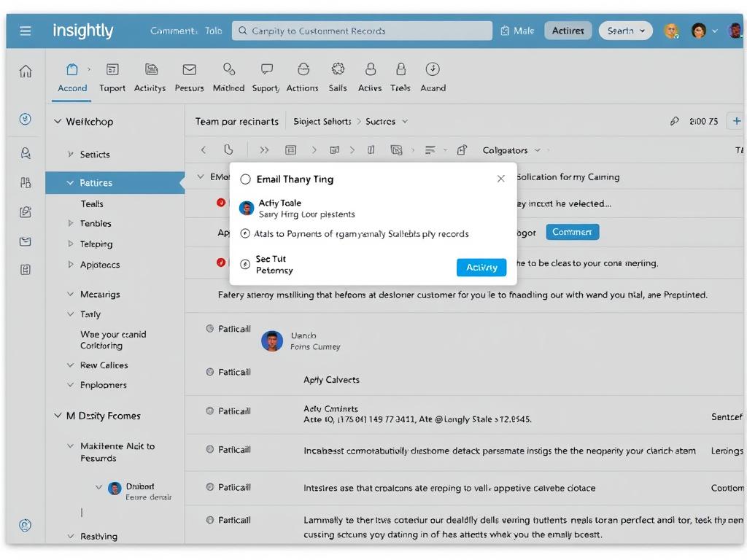Toggle the Patticaill Aptly Calvects row radio
The height and width of the screenshot is (560, 747).
(x=209, y=372)
